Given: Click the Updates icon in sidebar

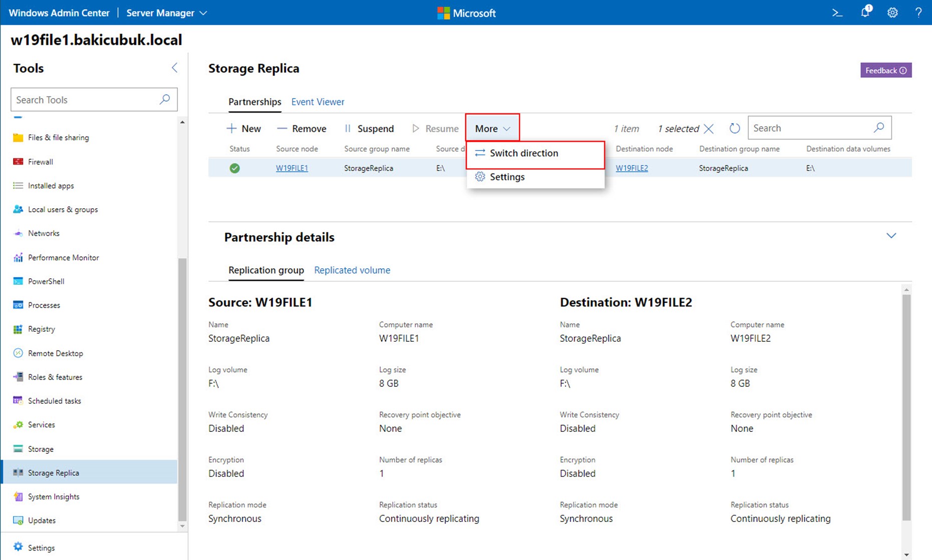Looking at the screenshot, I should pyautogui.click(x=18, y=520).
